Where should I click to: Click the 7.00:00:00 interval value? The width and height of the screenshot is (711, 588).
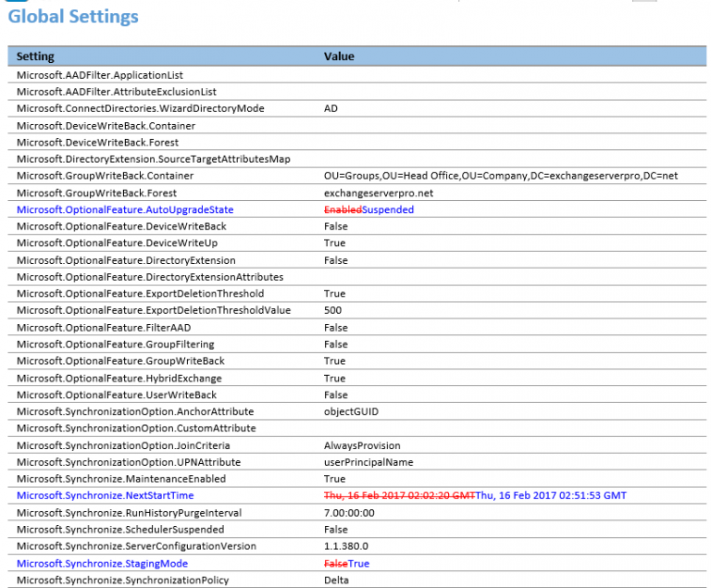click(349, 513)
